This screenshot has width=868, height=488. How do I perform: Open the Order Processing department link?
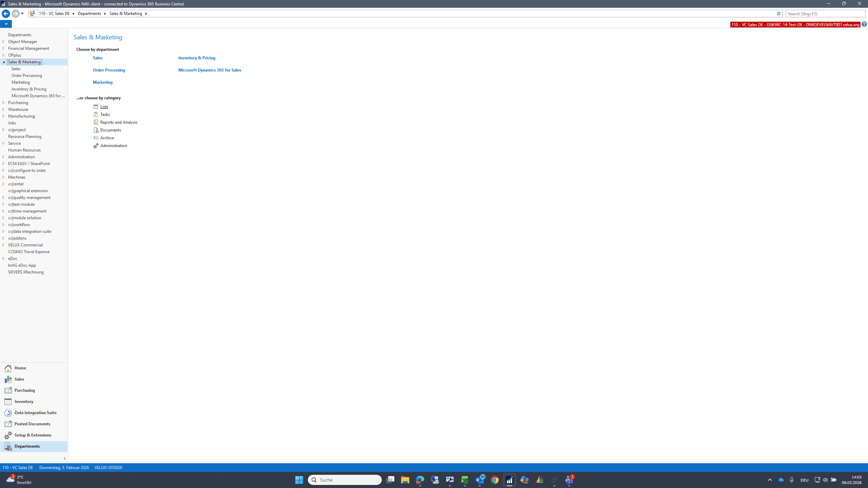pos(109,70)
